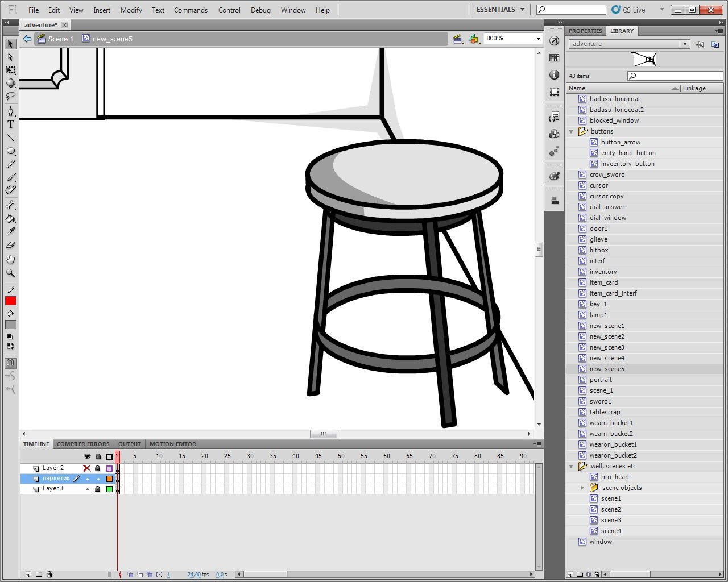Toggle Onion Skin in timeline
The width and height of the screenshot is (728, 582).
(130, 575)
